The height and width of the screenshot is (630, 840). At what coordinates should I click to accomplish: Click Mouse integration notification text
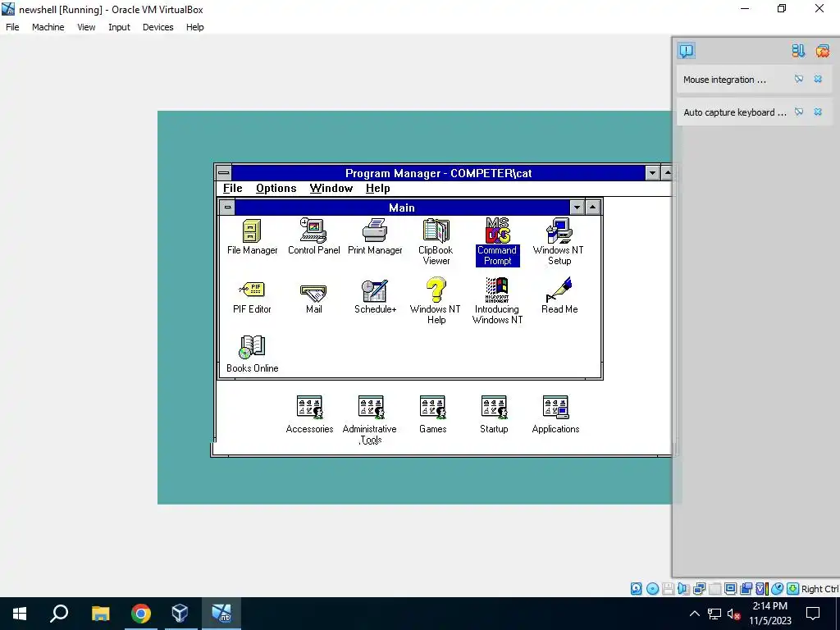(x=724, y=80)
